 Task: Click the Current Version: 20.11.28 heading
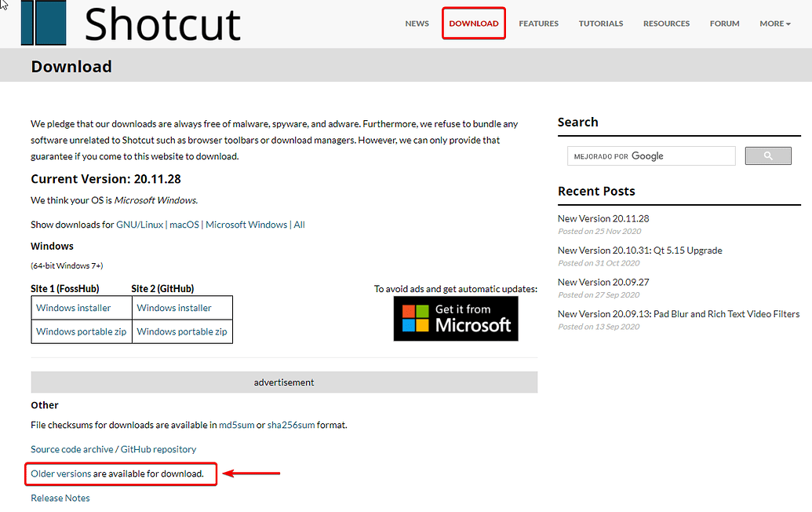(x=106, y=179)
